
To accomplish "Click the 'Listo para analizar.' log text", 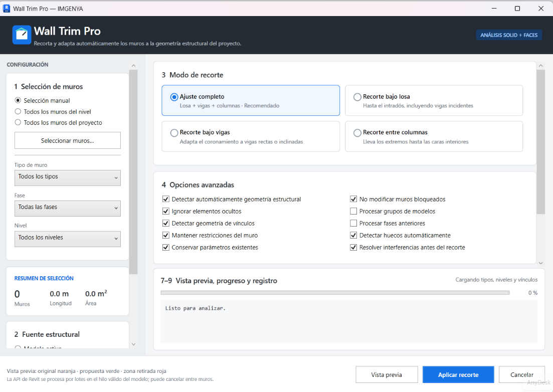I will [x=196, y=308].
